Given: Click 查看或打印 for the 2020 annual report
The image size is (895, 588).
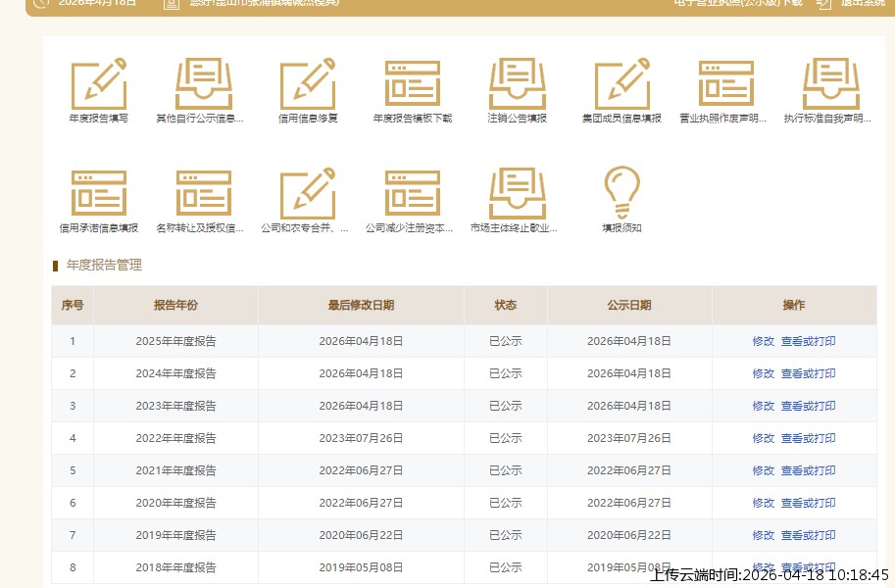Looking at the screenshot, I should [808, 504].
